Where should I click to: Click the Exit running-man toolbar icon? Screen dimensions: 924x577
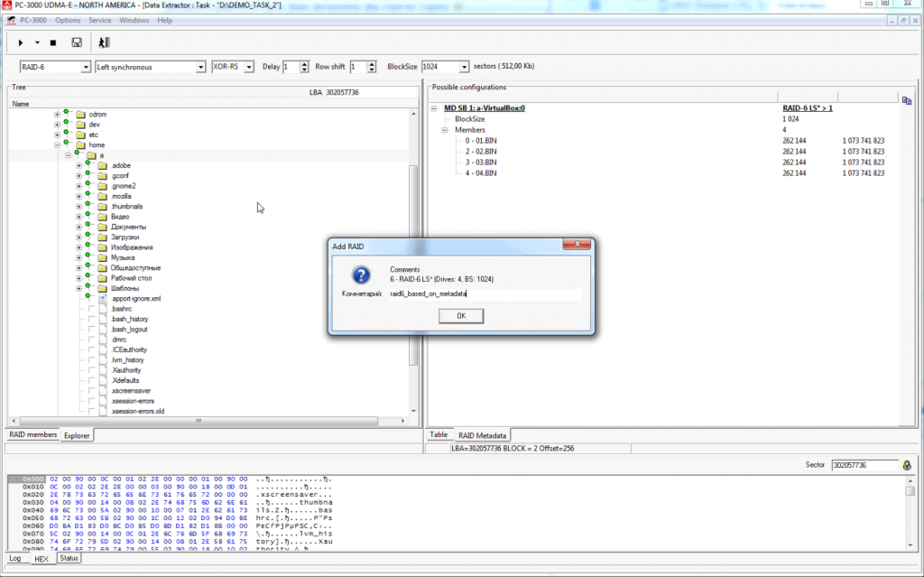click(104, 42)
